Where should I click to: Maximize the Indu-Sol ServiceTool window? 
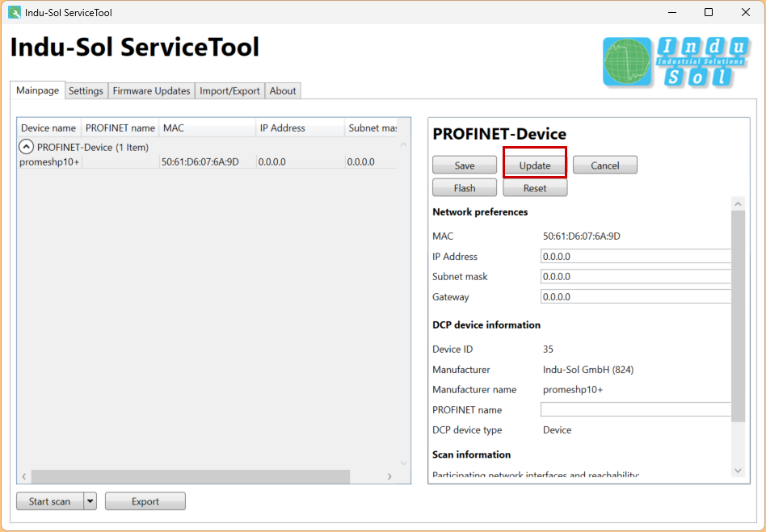pyautogui.click(x=709, y=12)
